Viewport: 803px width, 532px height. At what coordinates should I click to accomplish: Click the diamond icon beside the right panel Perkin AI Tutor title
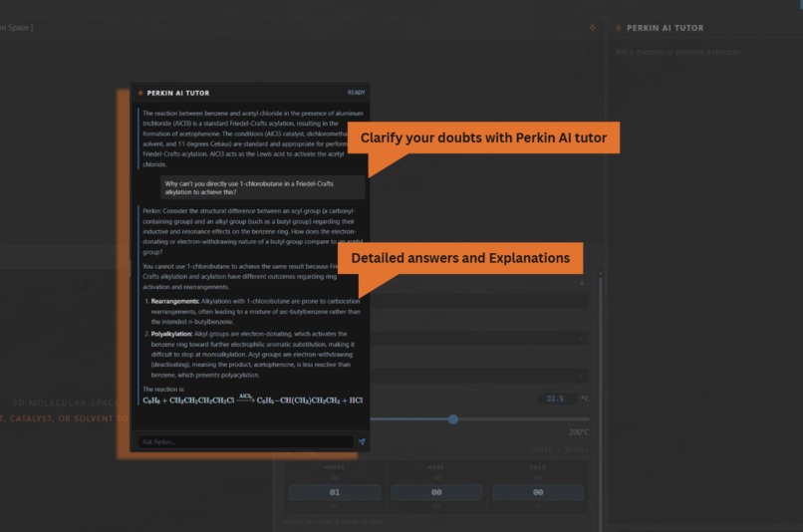(618, 28)
